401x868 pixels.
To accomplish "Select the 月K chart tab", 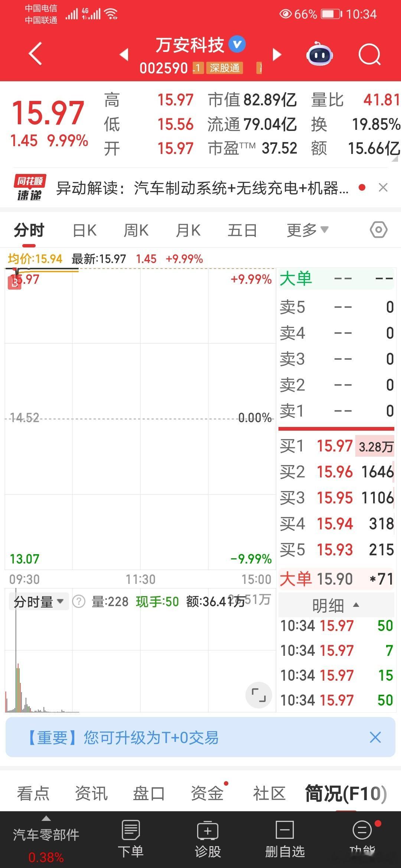I will (x=188, y=230).
